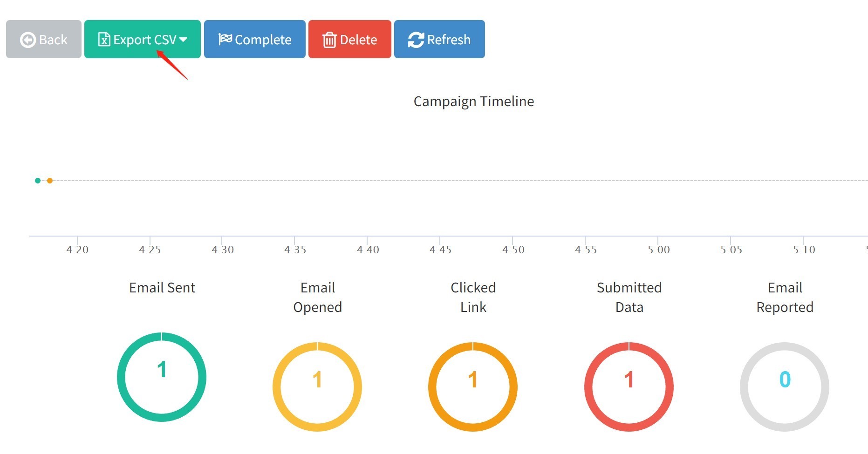The height and width of the screenshot is (454, 868).
Task: Refresh the campaign results
Action: pos(439,39)
